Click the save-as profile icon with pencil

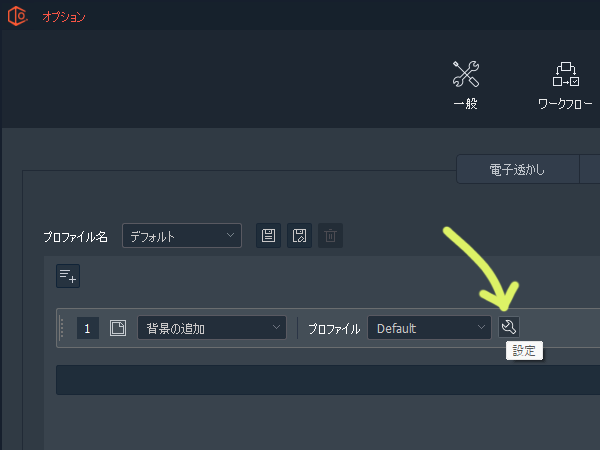click(x=299, y=235)
